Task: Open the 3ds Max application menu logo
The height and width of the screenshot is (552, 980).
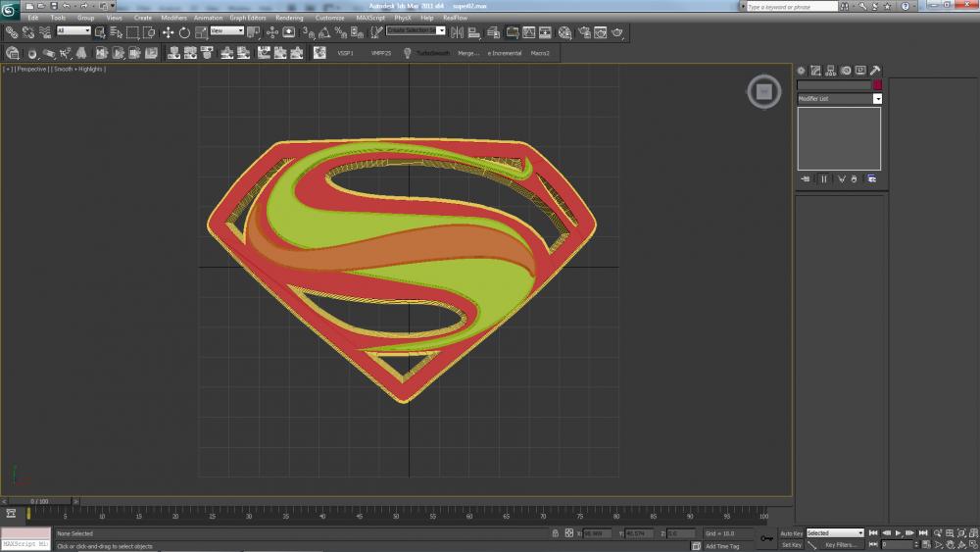Action: pos(10,11)
